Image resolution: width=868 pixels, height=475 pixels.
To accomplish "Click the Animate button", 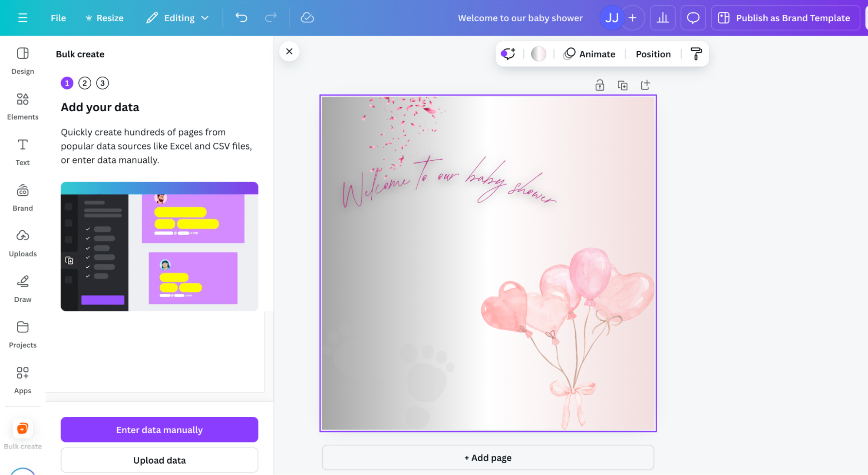I will click(x=589, y=54).
